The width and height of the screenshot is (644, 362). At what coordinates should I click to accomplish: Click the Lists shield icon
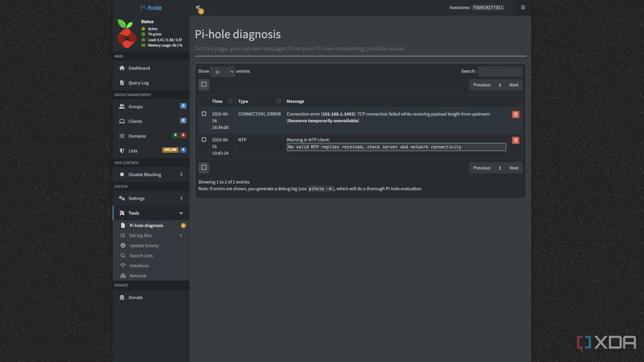pyautogui.click(x=122, y=151)
